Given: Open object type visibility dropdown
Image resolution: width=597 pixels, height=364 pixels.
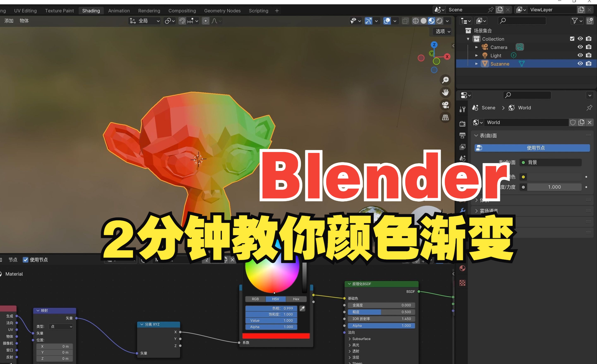Looking at the screenshot, I should (x=356, y=21).
